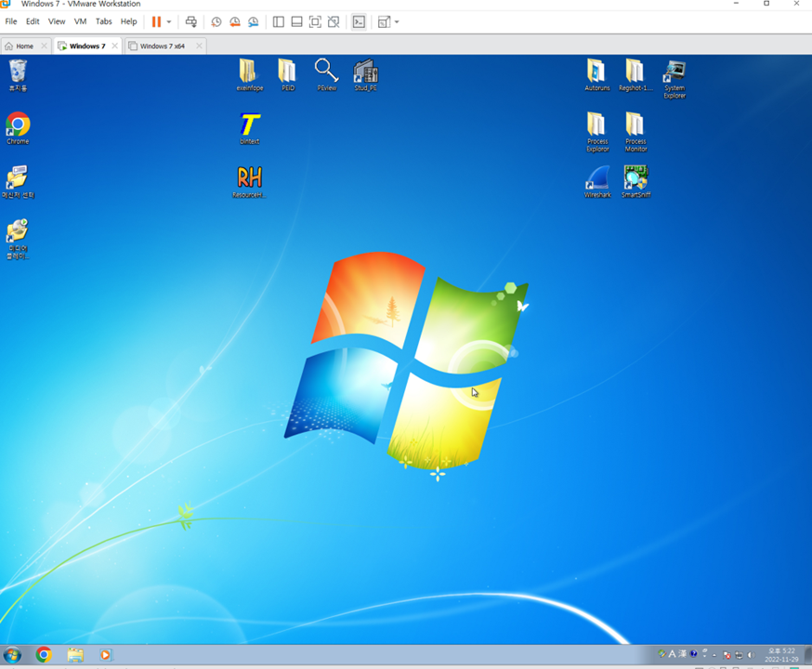Screen dimensions: 812x669
Task: Select the SmartSniff shortcut icon
Action: (635, 182)
